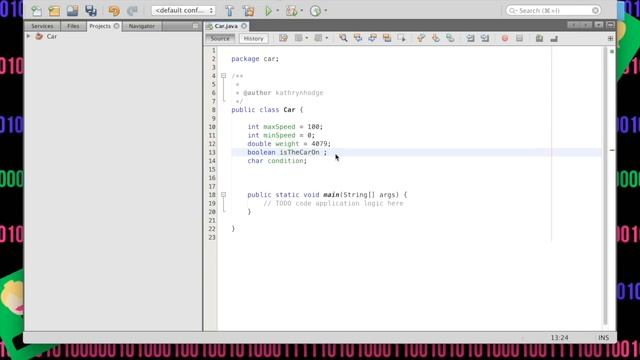Collapse the Javadoc comment fold at line 4

point(223,76)
